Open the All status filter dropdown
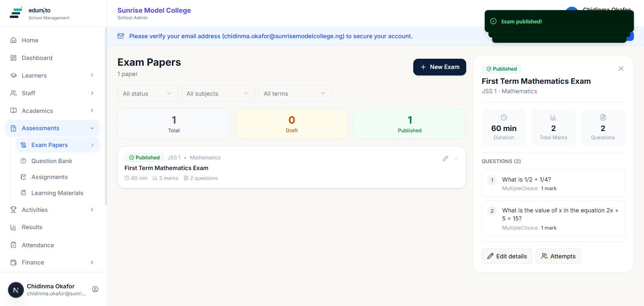The height and width of the screenshot is (306, 644). 147,94
